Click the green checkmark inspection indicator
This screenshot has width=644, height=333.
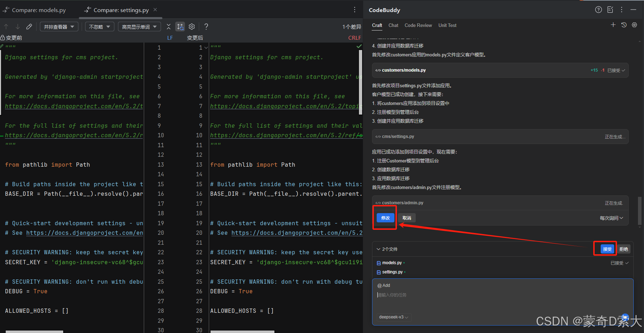pyautogui.click(x=359, y=46)
